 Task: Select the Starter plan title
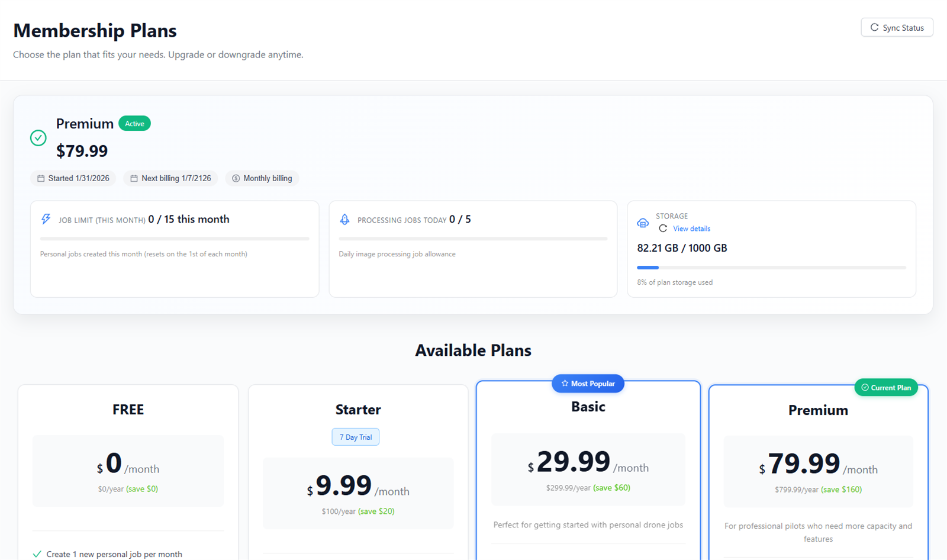(x=358, y=410)
